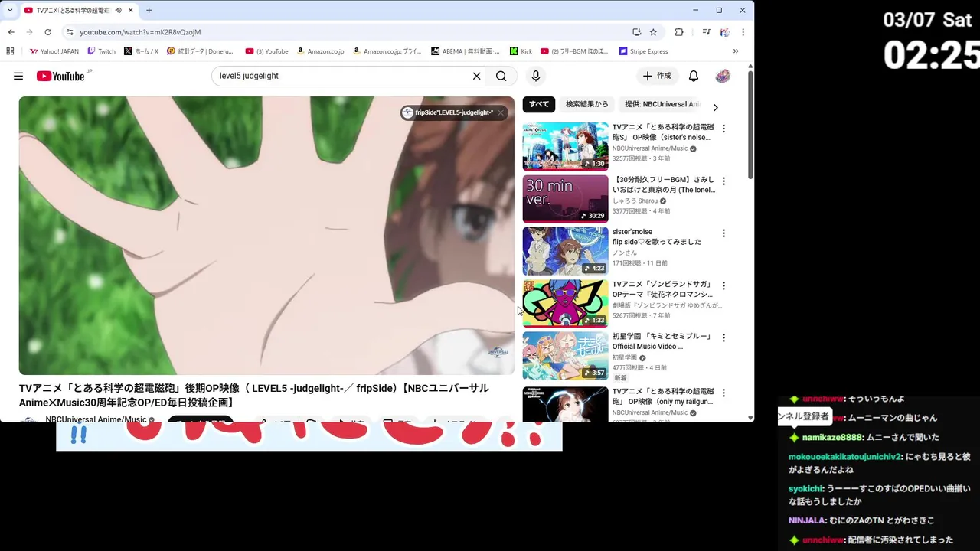Open the apps grid icon in bookmarks bar

pos(10,51)
